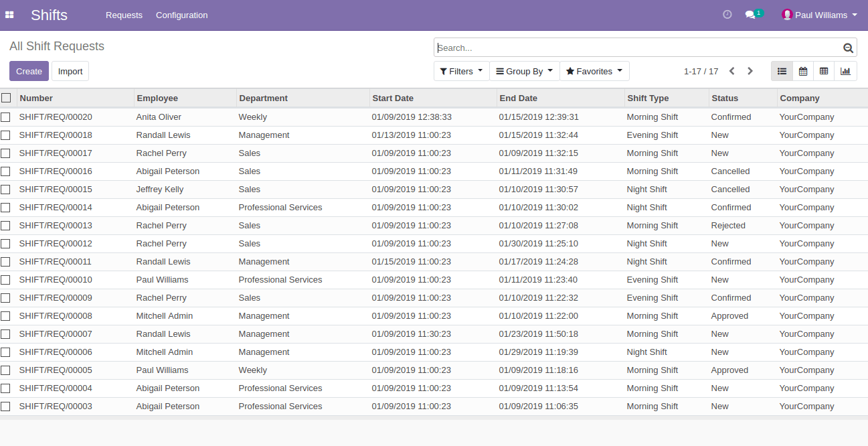Check the SHIFT/REQ/00003 row checkbox
Image resolution: width=868 pixels, height=446 pixels.
(x=5, y=406)
